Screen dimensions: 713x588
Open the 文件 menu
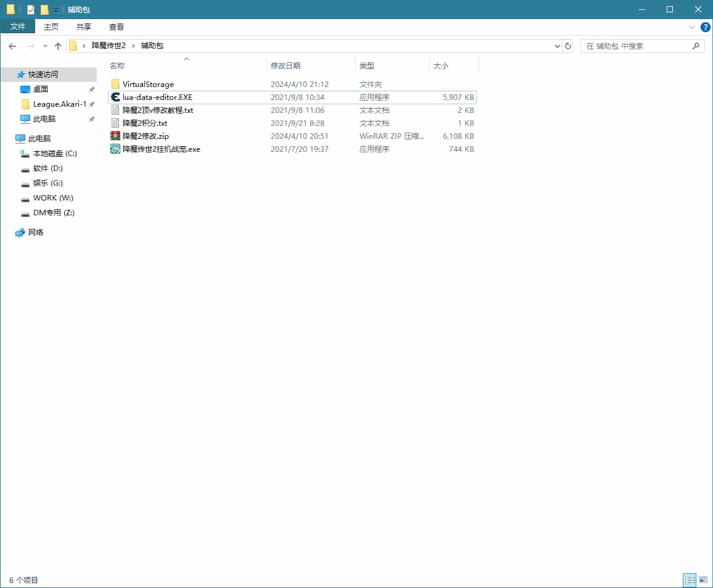pyautogui.click(x=18, y=27)
